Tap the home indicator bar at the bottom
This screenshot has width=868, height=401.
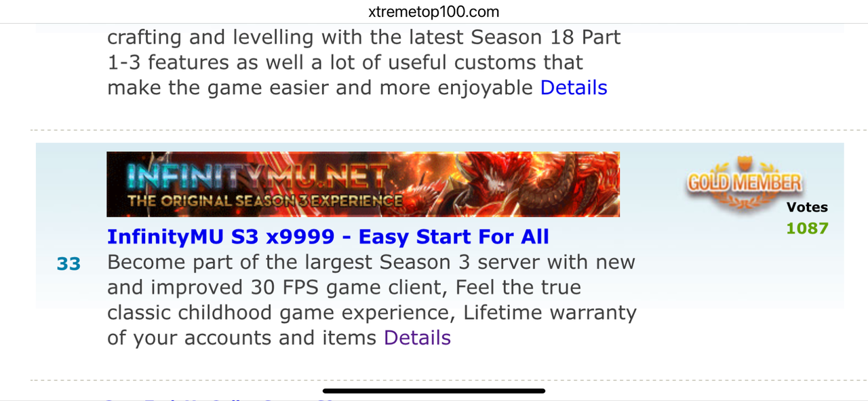[x=434, y=391]
